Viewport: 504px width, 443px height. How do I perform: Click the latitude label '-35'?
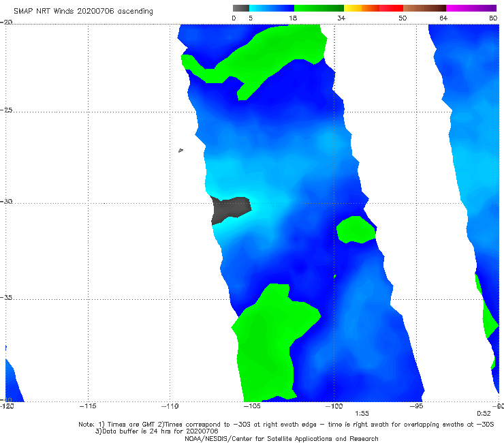click(x=6, y=297)
